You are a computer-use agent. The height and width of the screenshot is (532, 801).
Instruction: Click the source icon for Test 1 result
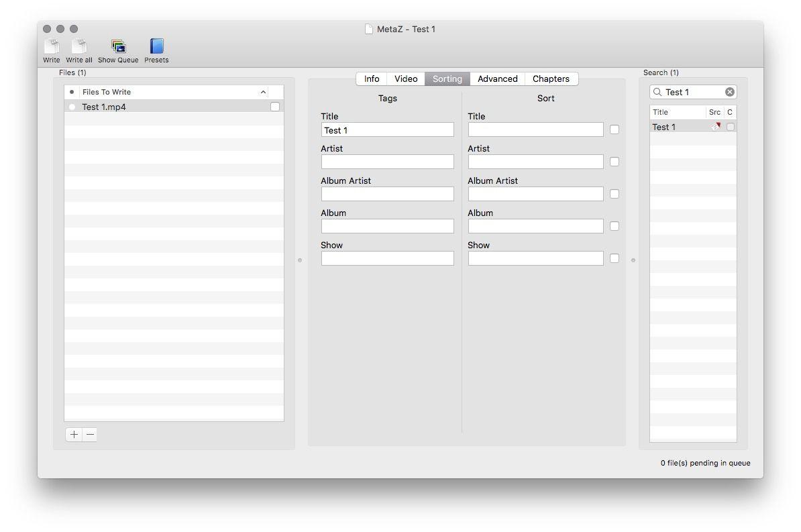(x=715, y=127)
